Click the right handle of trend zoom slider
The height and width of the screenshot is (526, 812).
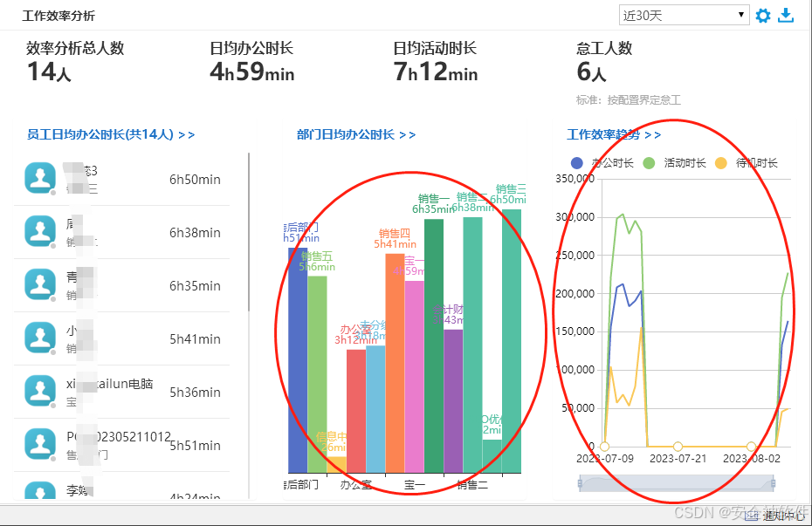tap(774, 483)
